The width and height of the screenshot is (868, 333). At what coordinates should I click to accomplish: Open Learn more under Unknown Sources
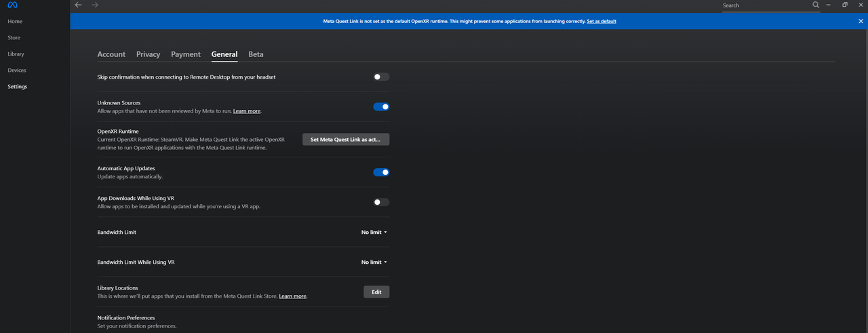(x=247, y=111)
